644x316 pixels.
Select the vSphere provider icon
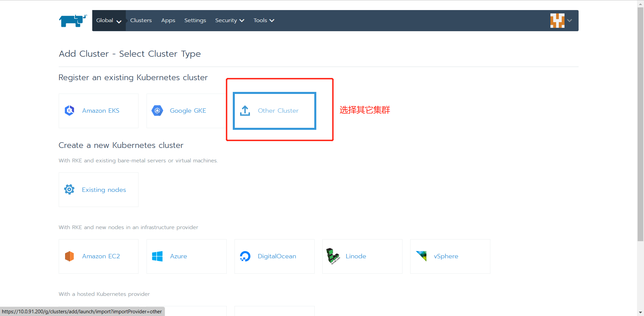click(421, 256)
